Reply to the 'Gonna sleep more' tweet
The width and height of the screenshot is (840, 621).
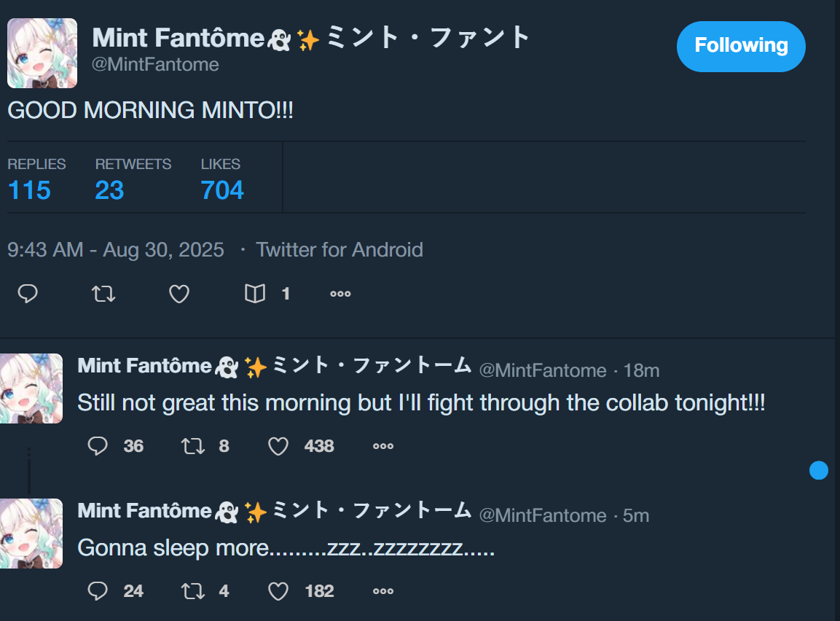click(x=98, y=591)
